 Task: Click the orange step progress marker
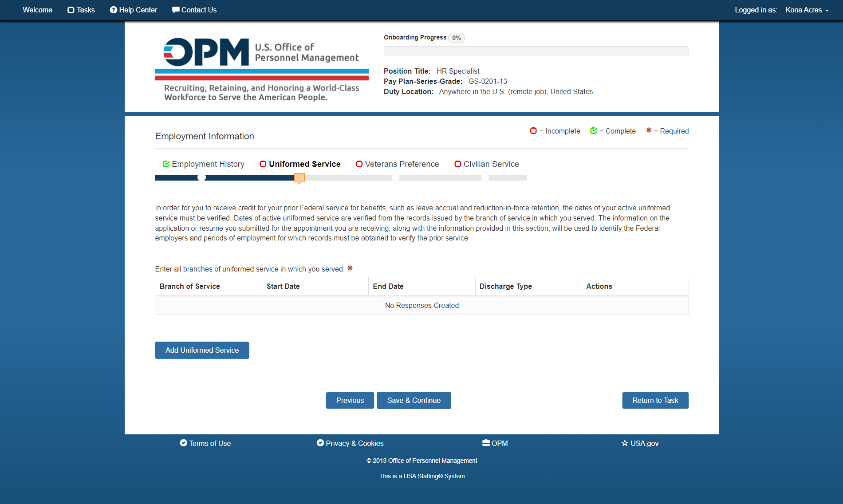pyautogui.click(x=299, y=178)
